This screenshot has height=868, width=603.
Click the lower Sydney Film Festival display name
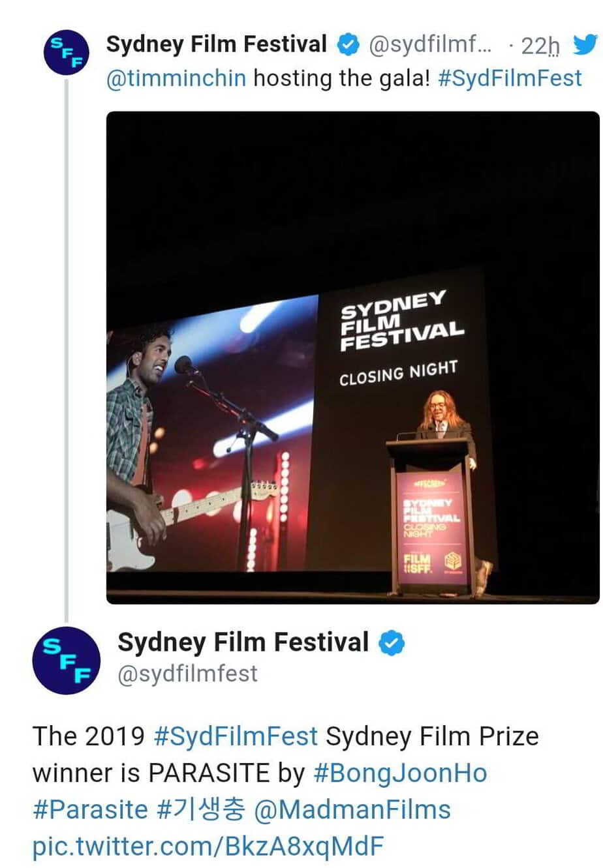pos(243,642)
